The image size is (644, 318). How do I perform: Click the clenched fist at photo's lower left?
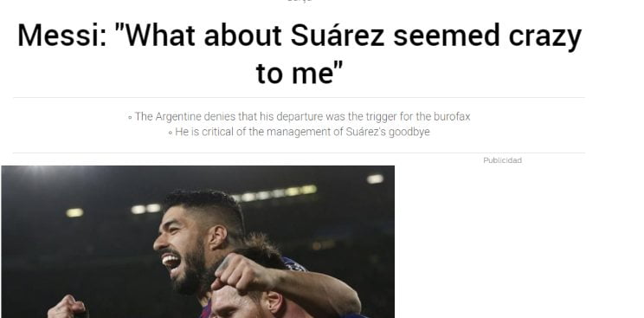pyautogui.click(x=68, y=308)
